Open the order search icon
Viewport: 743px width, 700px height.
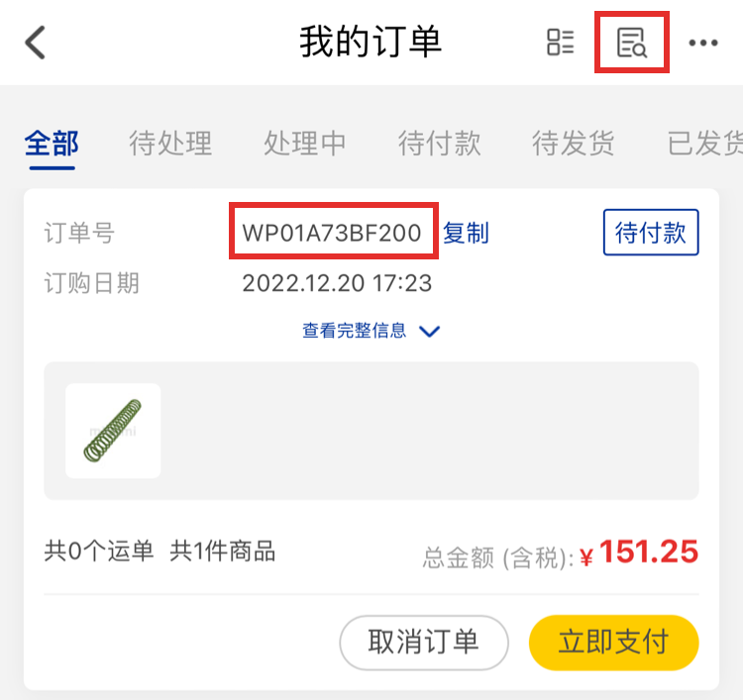point(632,43)
